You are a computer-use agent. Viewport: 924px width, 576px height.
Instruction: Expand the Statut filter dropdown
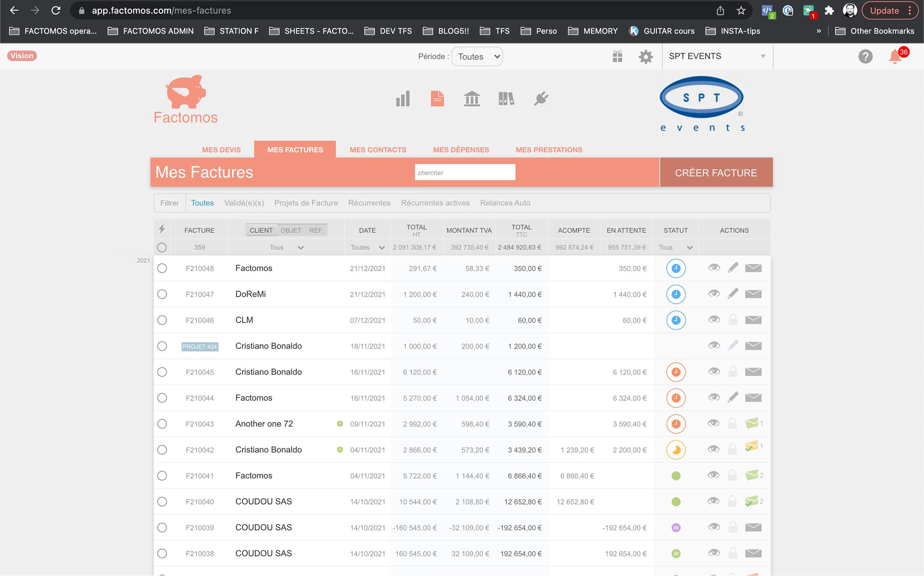point(676,247)
